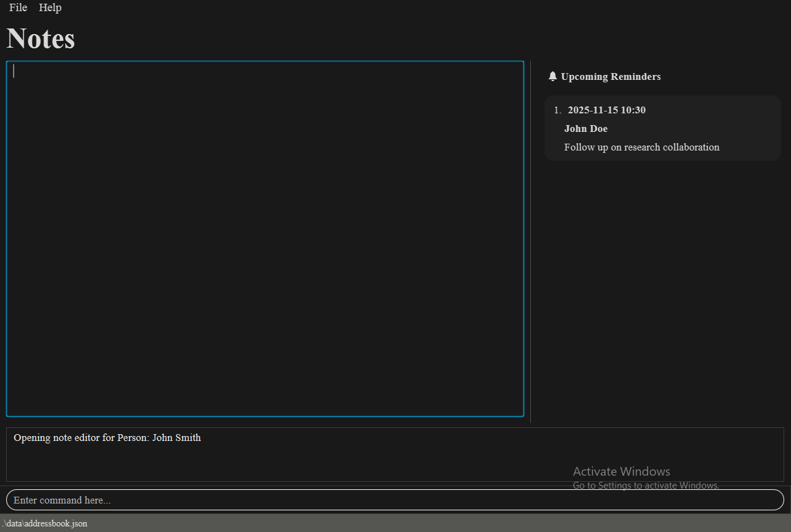Click the reminder index number 1
This screenshot has height=532, width=791.
[557, 110]
